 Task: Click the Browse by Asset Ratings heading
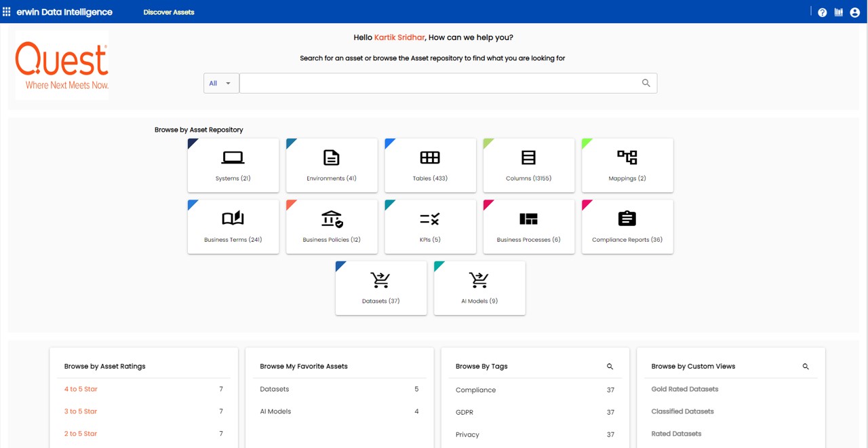pos(104,367)
